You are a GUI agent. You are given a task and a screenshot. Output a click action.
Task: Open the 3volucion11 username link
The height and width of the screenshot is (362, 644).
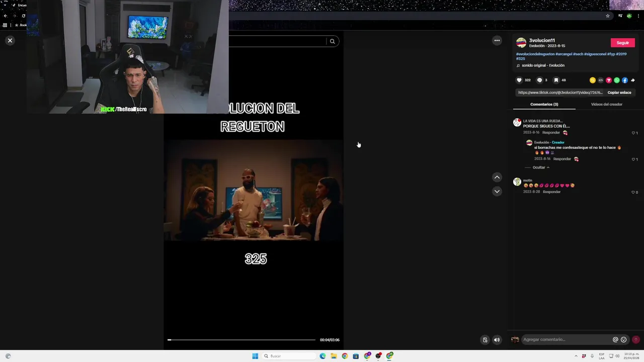[542, 40]
